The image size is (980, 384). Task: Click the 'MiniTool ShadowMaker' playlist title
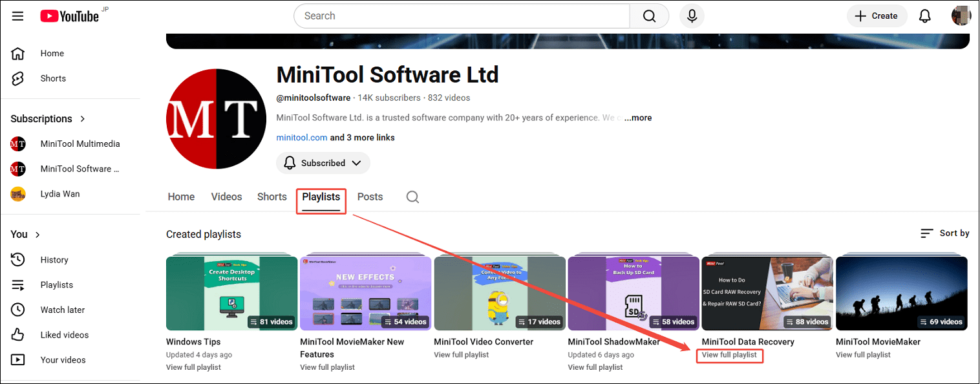tap(614, 342)
